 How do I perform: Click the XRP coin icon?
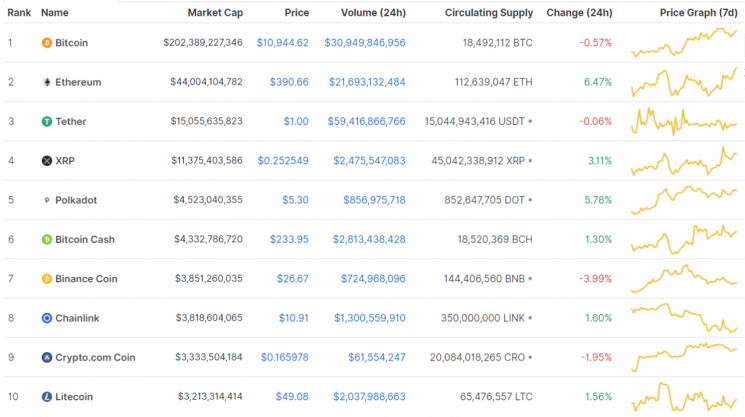[x=47, y=161]
